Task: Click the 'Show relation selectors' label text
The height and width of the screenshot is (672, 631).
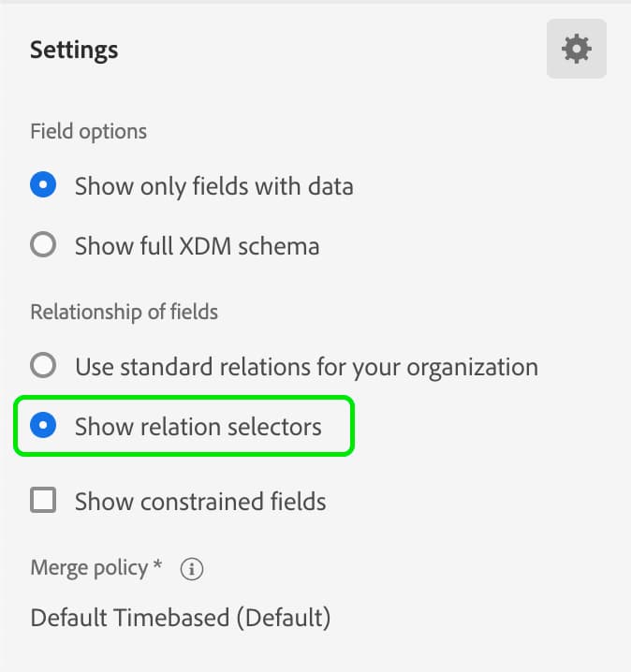Action: (198, 428)
